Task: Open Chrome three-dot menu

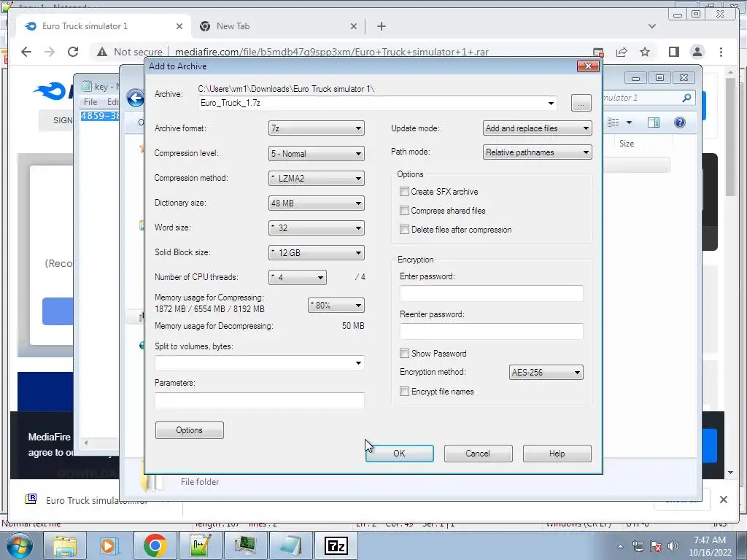Action: point(721,52)
